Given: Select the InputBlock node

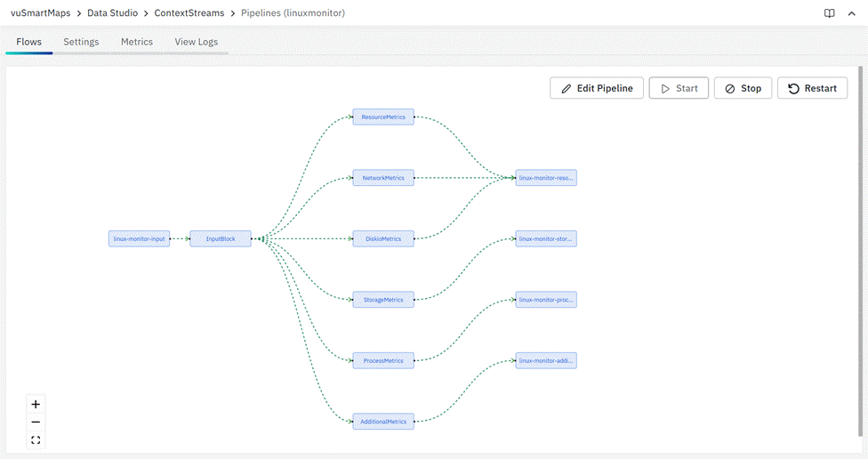Looking at the screenshot, I should [x=221, y=238].
